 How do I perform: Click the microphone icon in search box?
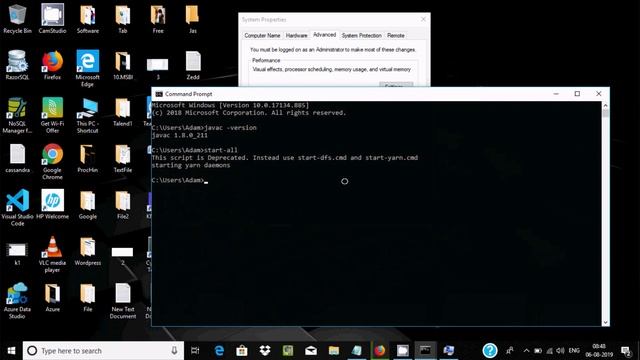[x=174, y=351]
